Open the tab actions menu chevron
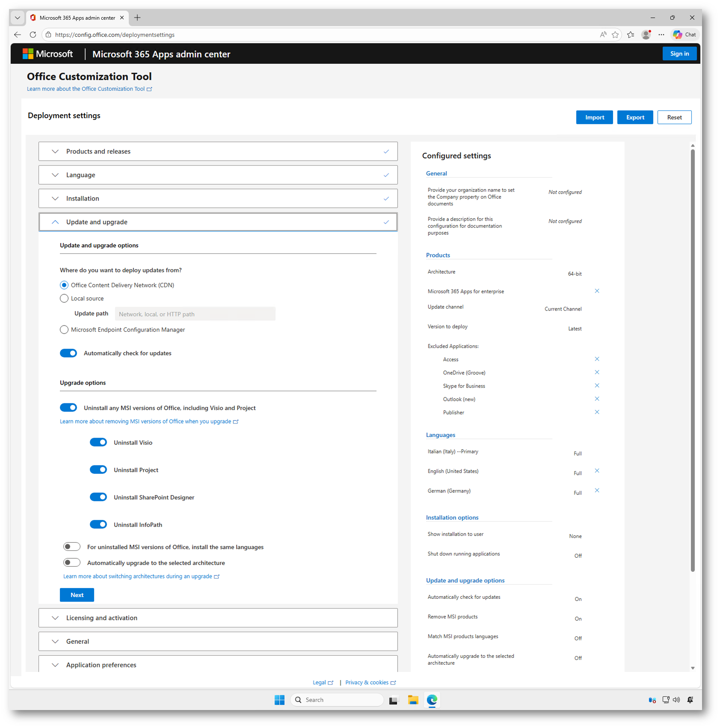This screenshot has width=720, height=728. pos(18,18)
